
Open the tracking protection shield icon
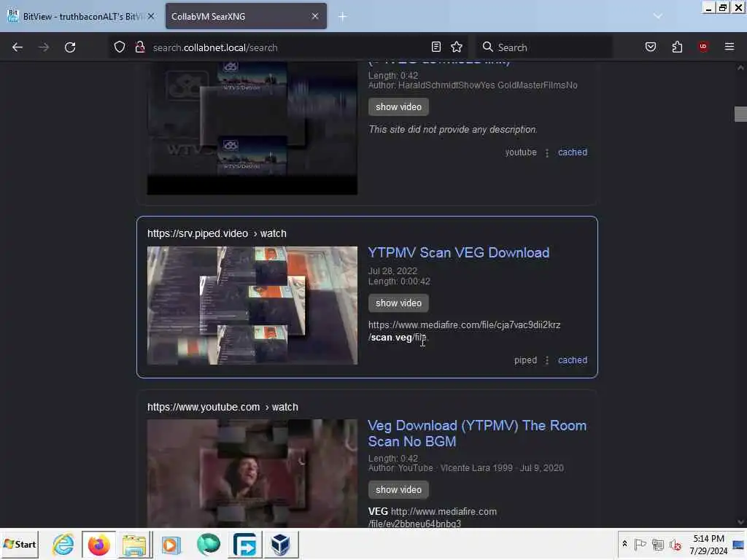pyautogui.click(x=120, y=47)
